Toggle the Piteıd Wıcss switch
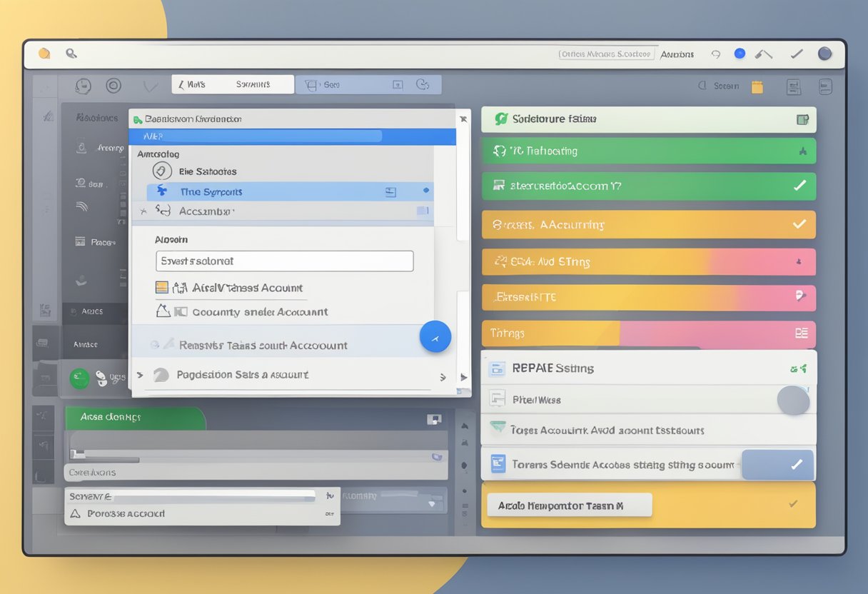This screenshot has height=594, width=868. pyautogui.click(x=792, y=400)
